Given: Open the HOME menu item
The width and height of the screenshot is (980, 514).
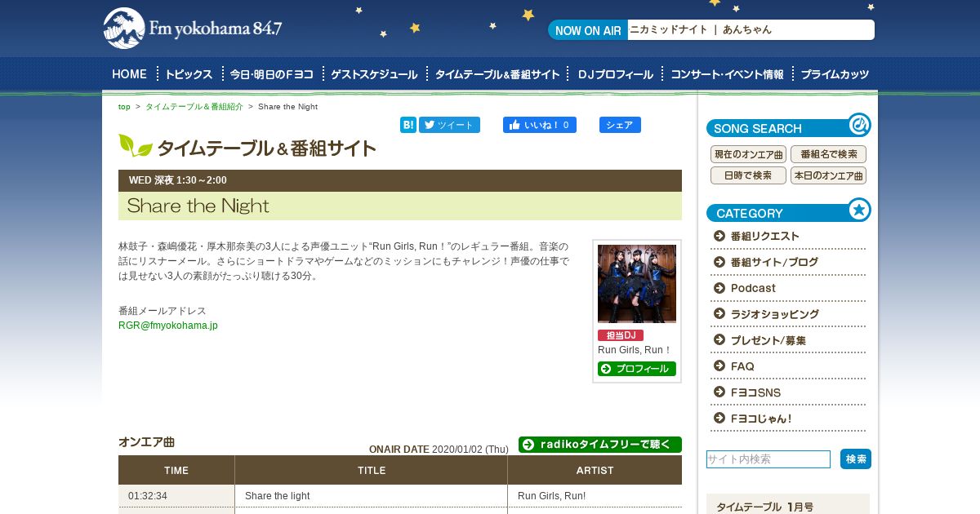Looking at the screenshot, I should 129,74.
